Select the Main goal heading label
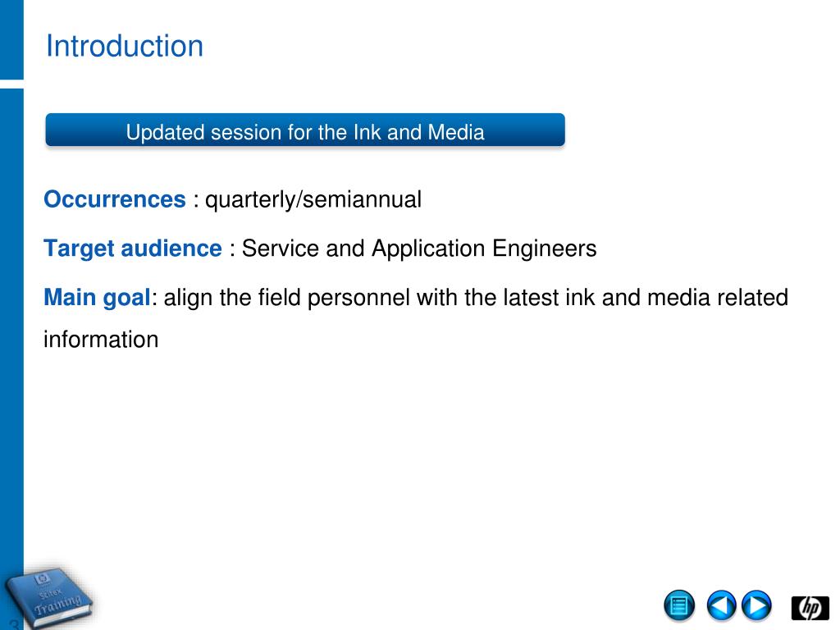The image size is (840, 630). click(x=97, y=297)
